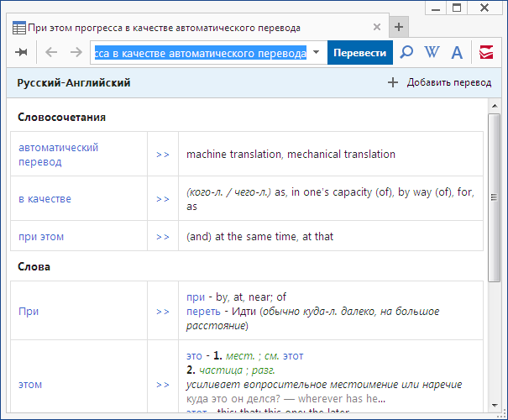The width and height of the screenshot is (508, 420).
Task: Expand the search history dropdown arrow
Action: 317,53
